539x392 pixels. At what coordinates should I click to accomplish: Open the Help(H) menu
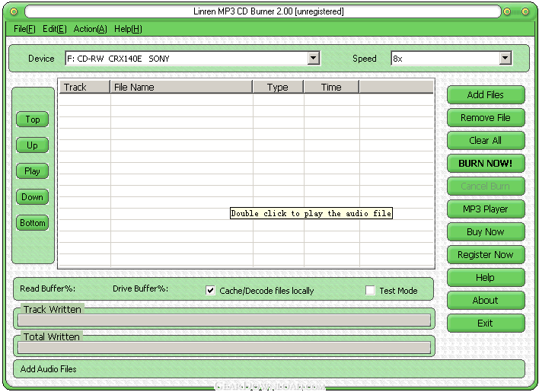coord(128,29)
